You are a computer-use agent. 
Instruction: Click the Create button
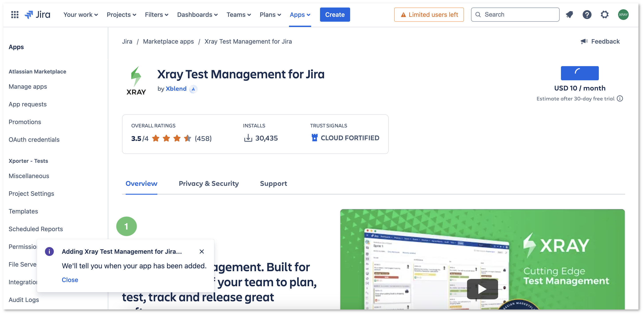click(335, 14)
